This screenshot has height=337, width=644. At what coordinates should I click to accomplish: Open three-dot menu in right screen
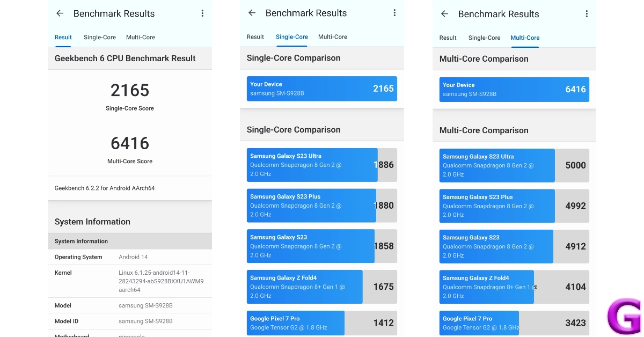[587, 14]
